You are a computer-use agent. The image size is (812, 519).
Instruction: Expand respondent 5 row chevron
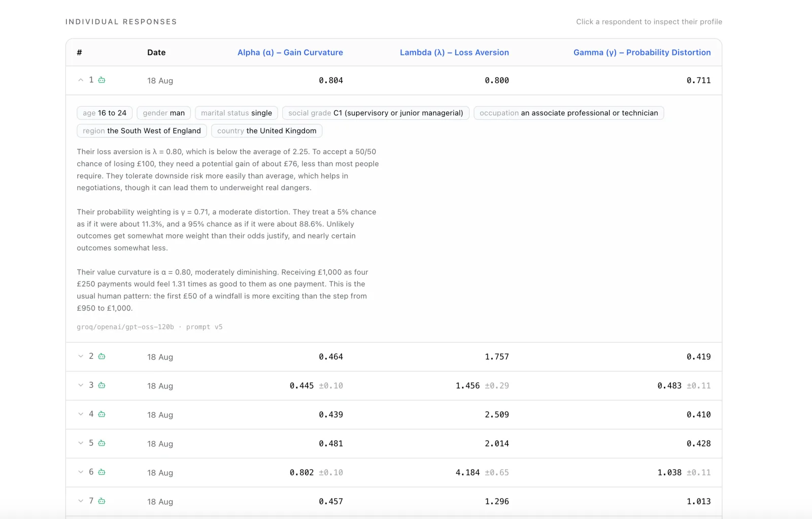coord(80,443)
